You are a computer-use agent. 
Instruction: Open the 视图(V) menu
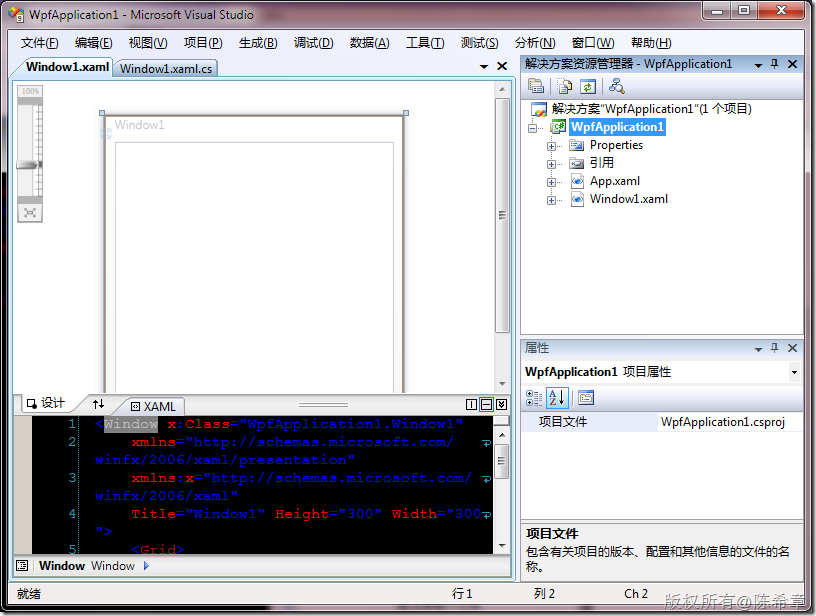[148, 43]
